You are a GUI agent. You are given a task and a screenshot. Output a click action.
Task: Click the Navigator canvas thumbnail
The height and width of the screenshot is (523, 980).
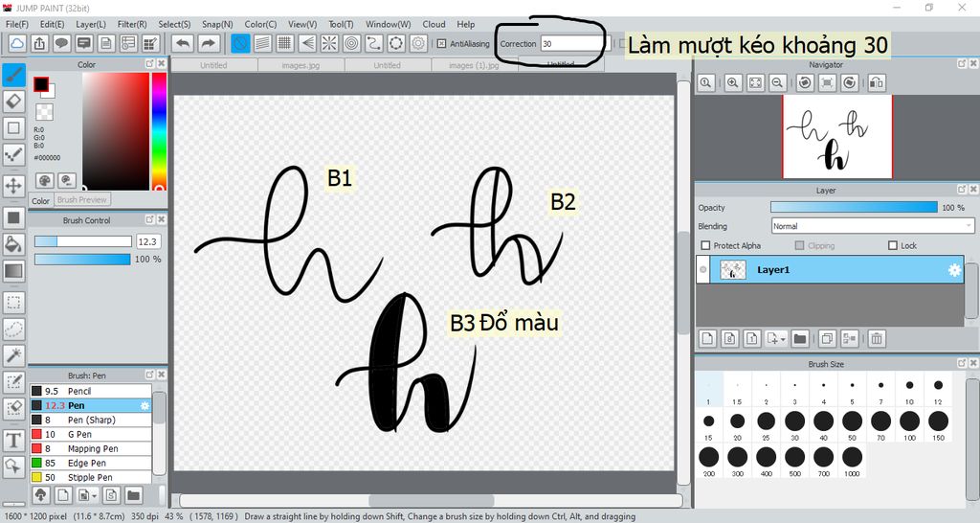[x=837, y=136]
